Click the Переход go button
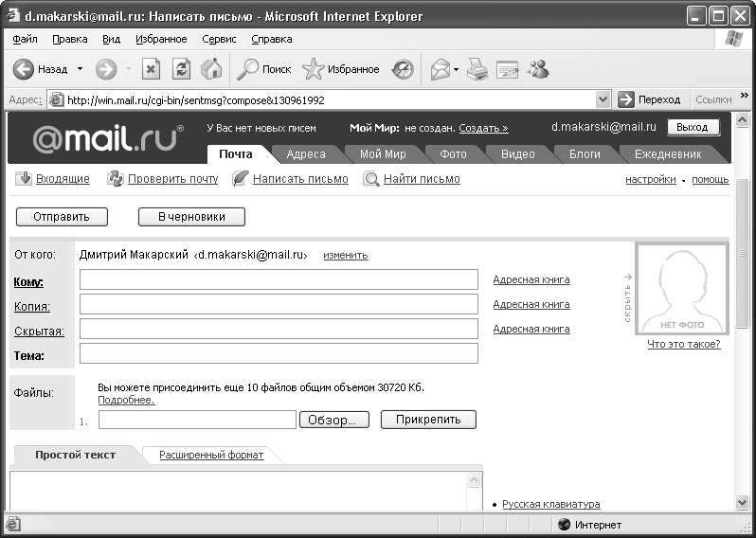Image resolution: width=756 pixels, height=538 pixels. (650, 99)
